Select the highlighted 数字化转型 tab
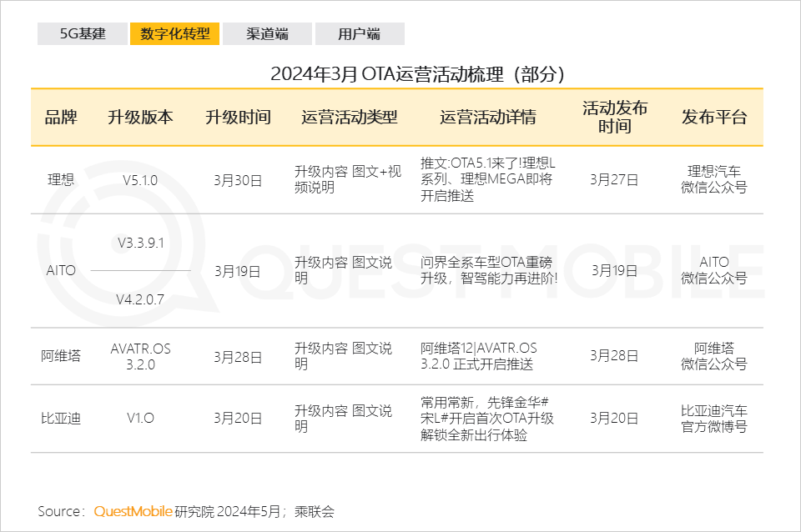The height and width of the screenshot is (532, 801). coord(174,34)
